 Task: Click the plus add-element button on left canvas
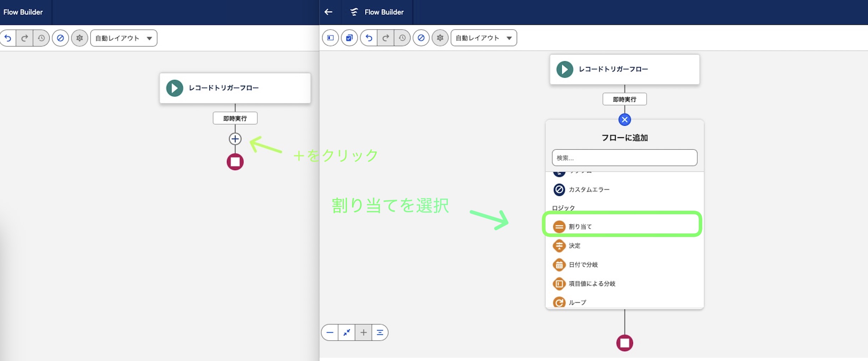pyautogui.click(x=235, y=139)
